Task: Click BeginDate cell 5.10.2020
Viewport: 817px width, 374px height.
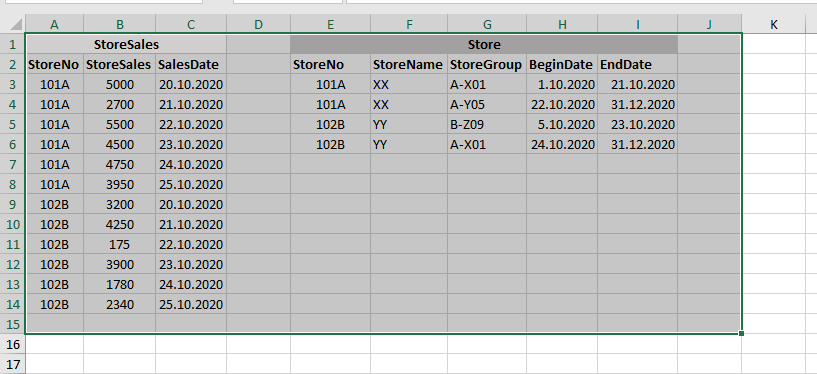Action: click(562, 124)
